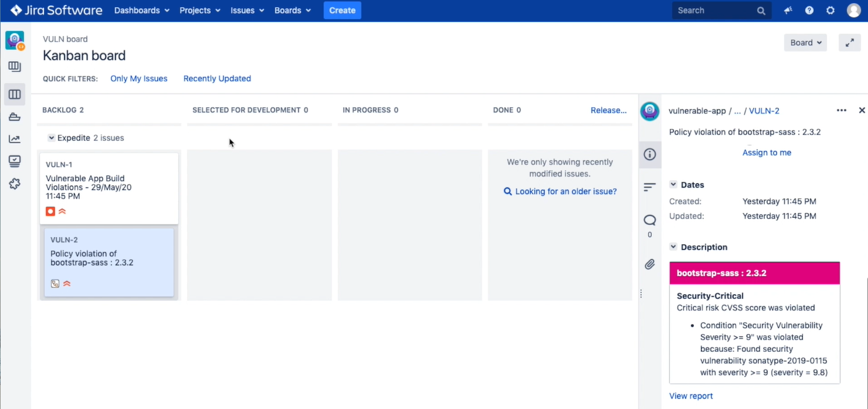
Task: Close the VULN-2 issue detail panel
Action: 862,111
